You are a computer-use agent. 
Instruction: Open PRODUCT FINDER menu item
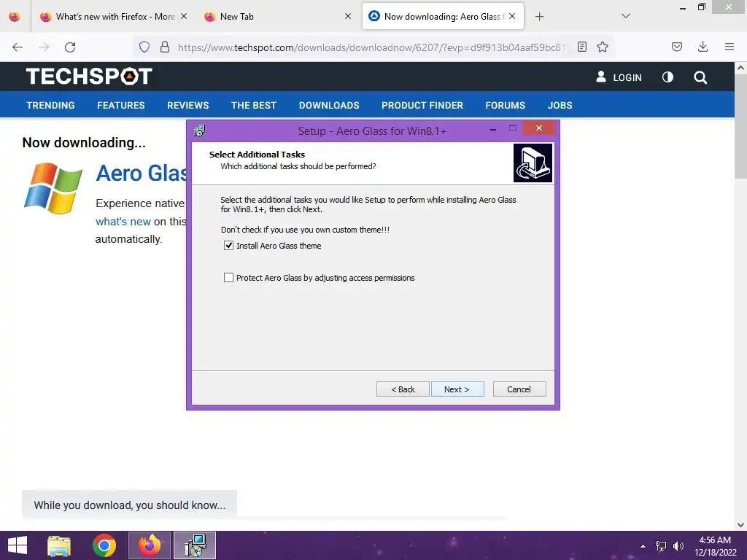coord(422,105)
